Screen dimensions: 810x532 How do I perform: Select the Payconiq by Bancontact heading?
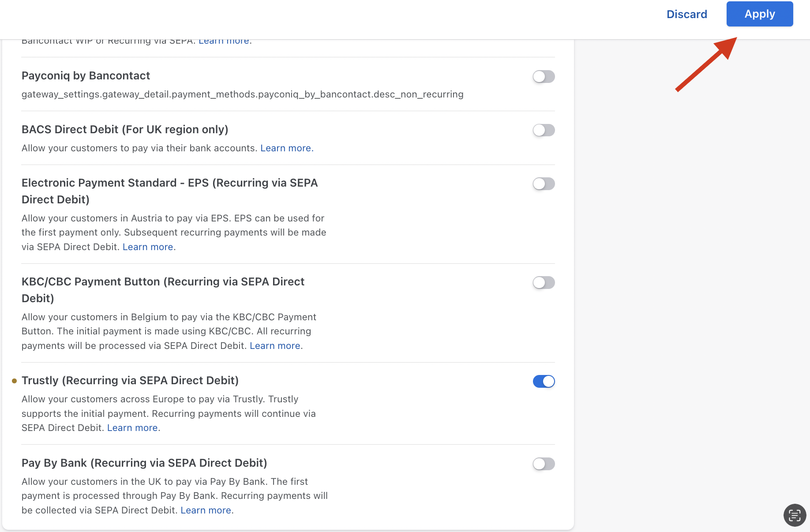[86, 76]
